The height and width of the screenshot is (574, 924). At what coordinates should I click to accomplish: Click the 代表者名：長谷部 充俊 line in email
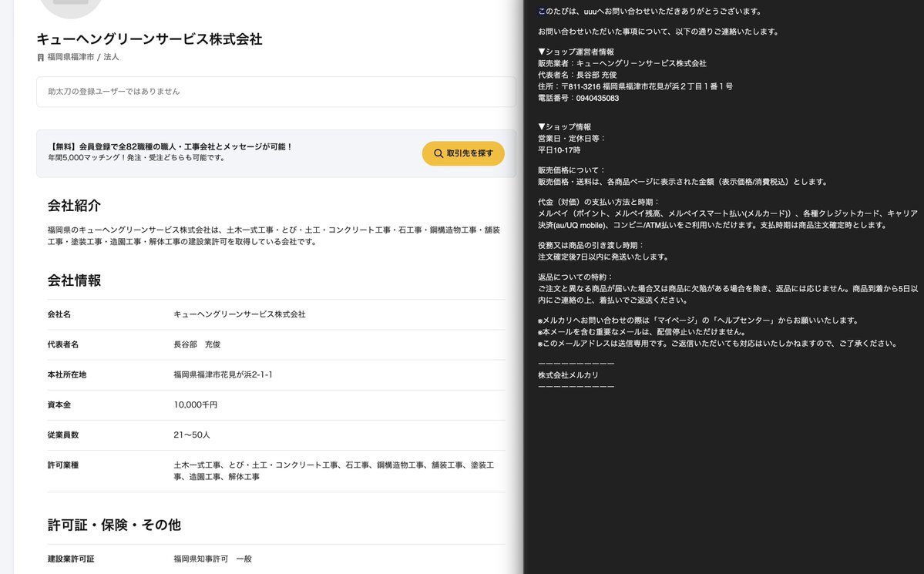(x=577, y=75)
